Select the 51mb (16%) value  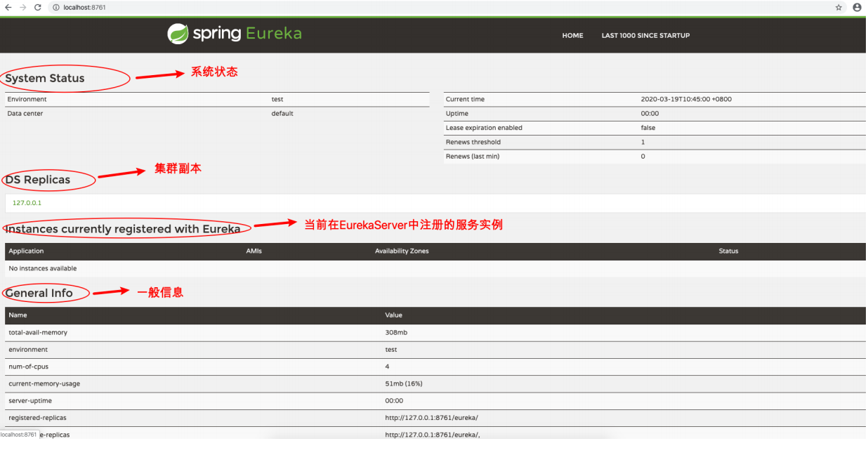click(x=404, y=383)
